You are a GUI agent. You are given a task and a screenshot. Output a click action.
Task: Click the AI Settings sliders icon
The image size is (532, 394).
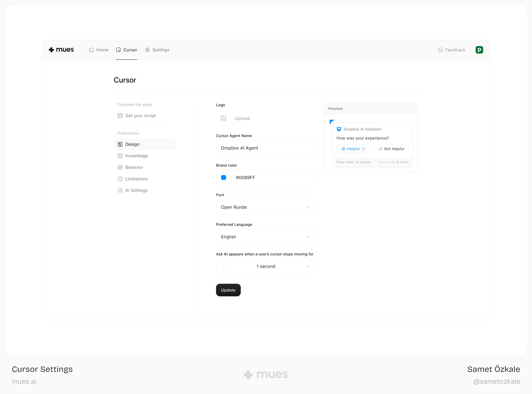[x=120, y=190]
